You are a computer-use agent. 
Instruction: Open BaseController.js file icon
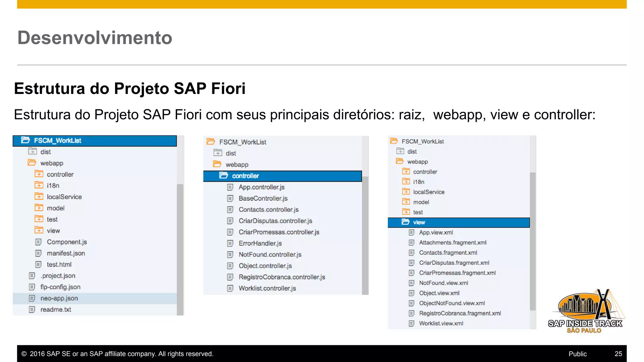point(230,199)
